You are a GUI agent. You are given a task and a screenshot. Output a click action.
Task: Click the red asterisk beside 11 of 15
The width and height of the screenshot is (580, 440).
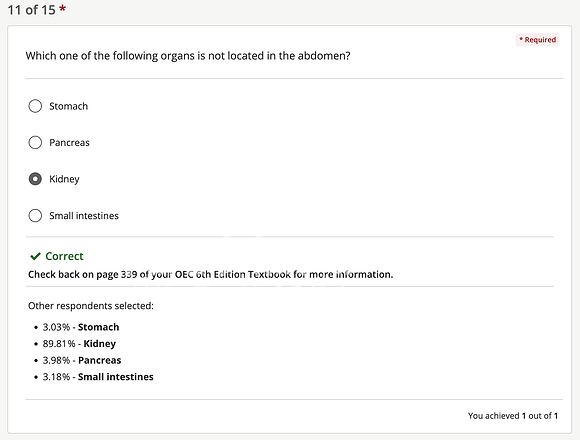[63, 8]
